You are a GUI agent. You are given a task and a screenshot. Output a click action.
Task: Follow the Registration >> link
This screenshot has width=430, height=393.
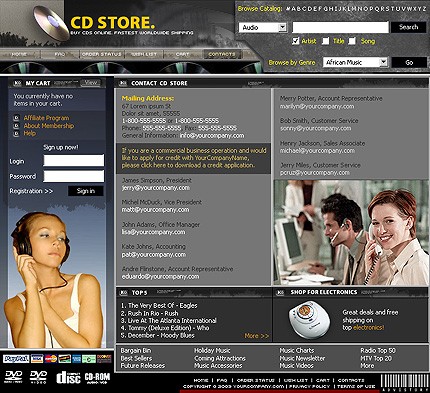31,191
